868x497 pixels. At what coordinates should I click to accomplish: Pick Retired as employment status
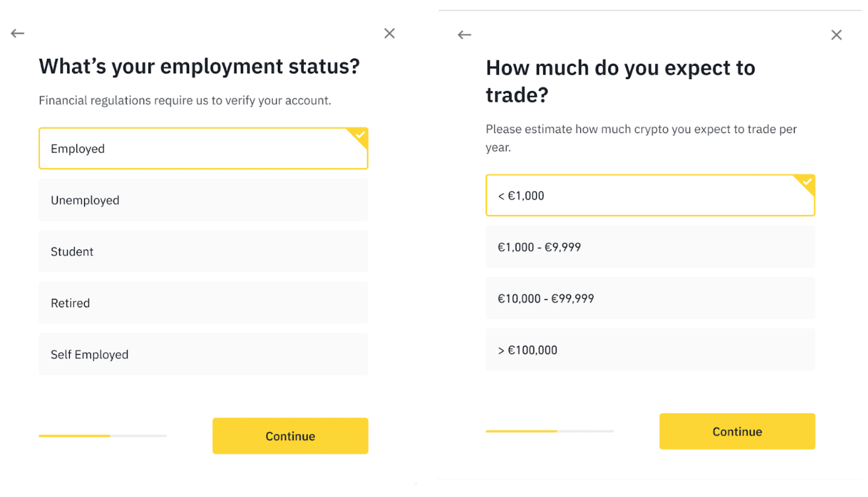click(203, 303)
